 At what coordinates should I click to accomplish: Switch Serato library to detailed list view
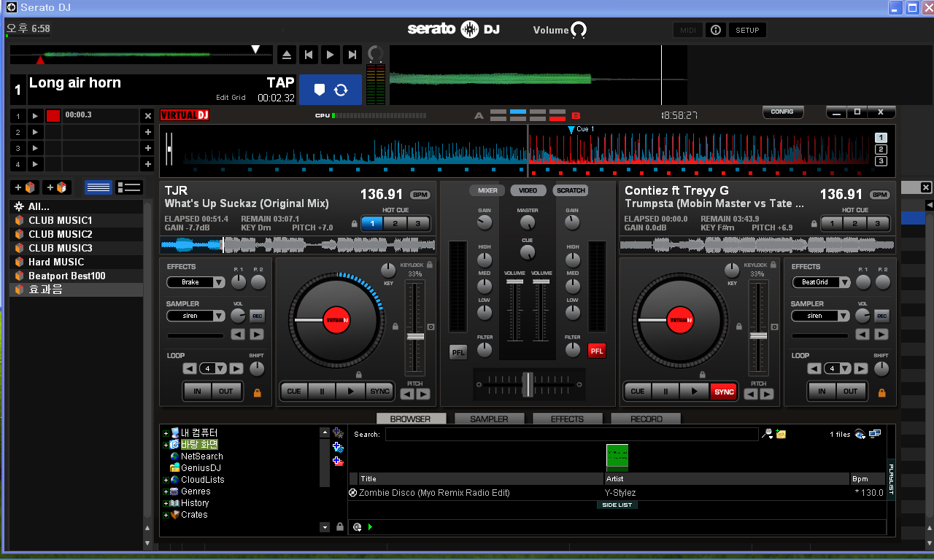129,187
